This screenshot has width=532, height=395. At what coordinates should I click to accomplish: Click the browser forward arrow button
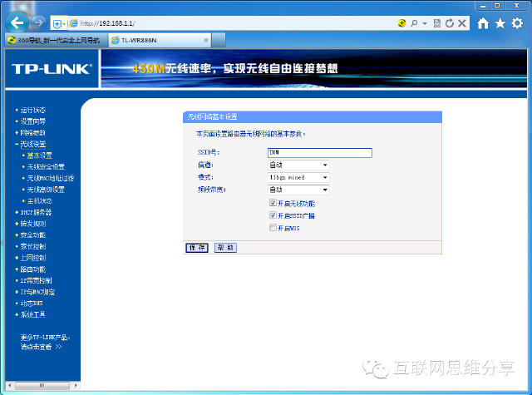click(x=38, y=22)
